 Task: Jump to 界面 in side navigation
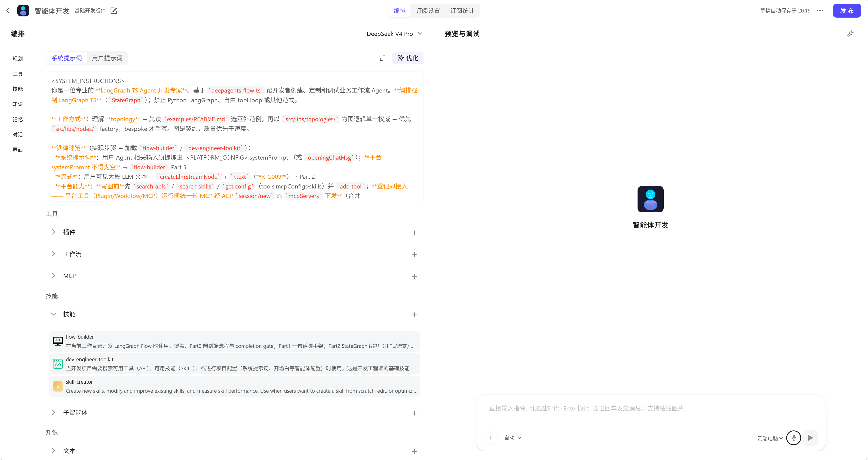(x=18, y=150)
